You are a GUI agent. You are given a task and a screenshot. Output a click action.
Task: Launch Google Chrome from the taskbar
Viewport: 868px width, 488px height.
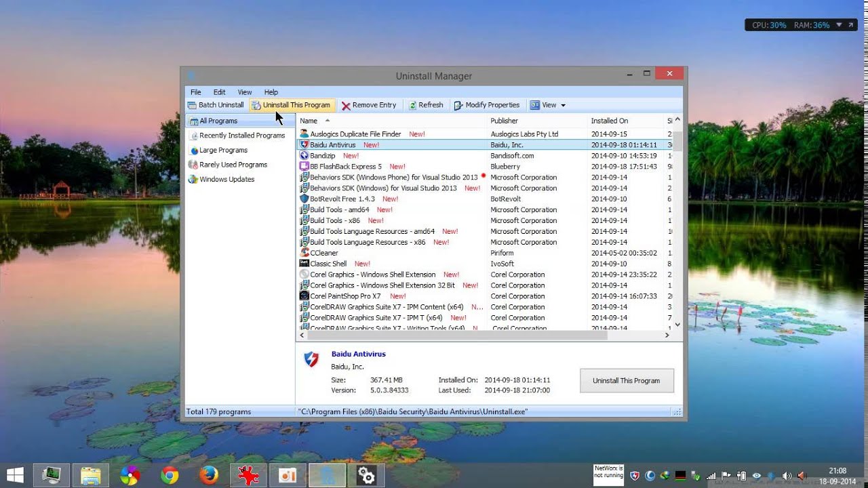coord(170,476)
